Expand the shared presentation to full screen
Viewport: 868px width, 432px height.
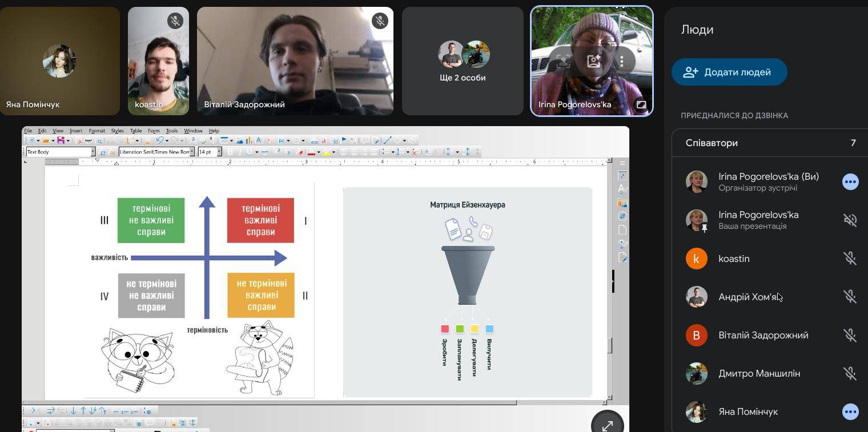[x=607, y=425]
